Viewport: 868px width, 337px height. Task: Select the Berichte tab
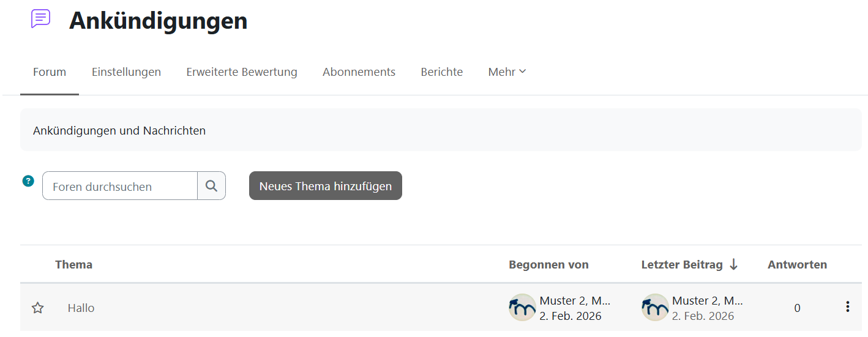tap(441, 72)
